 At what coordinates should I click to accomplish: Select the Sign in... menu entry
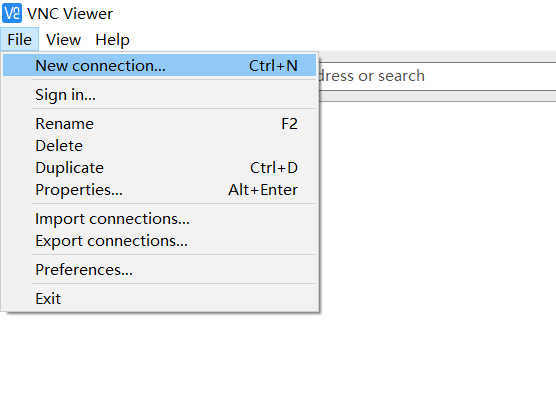click(160, 95)
